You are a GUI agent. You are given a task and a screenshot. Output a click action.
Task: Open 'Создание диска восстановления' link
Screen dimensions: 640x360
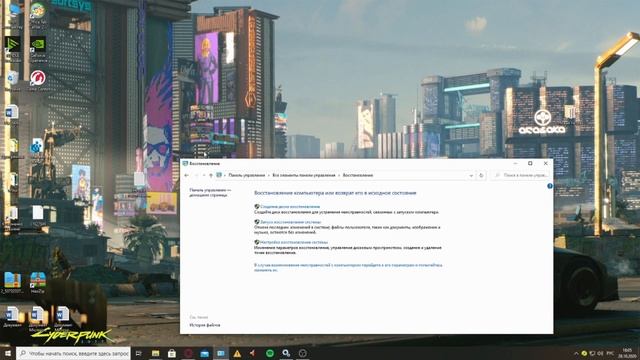[290, 207]
